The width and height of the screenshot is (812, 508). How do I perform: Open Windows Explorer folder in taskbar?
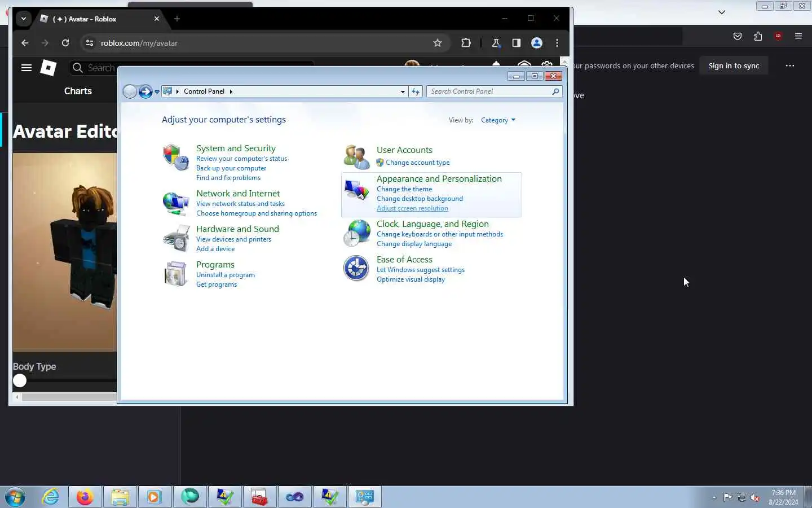pos(120,497)
